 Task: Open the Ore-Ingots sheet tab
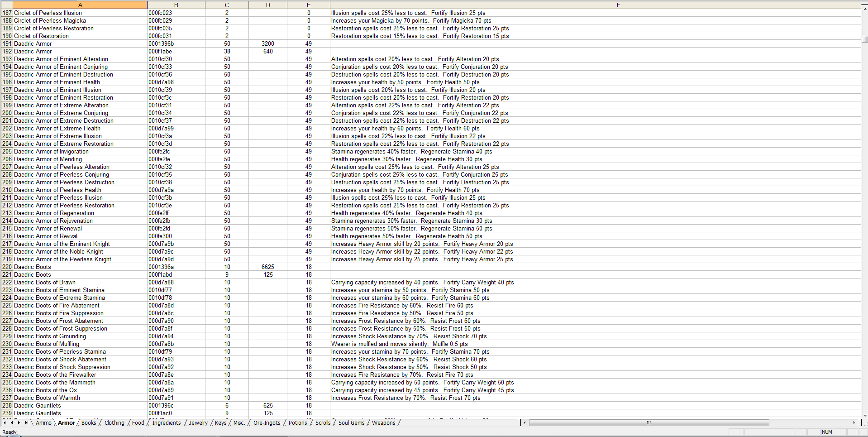click(266, 423)
